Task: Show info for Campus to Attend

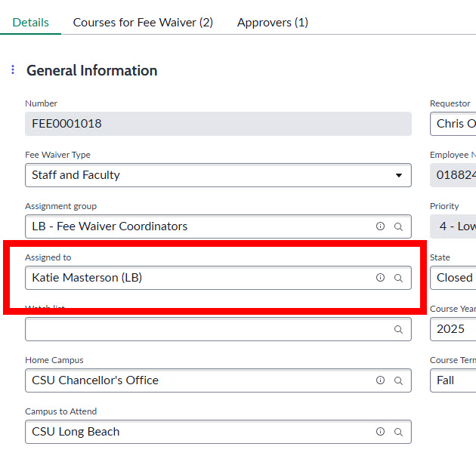Action: tap(380, 432)
